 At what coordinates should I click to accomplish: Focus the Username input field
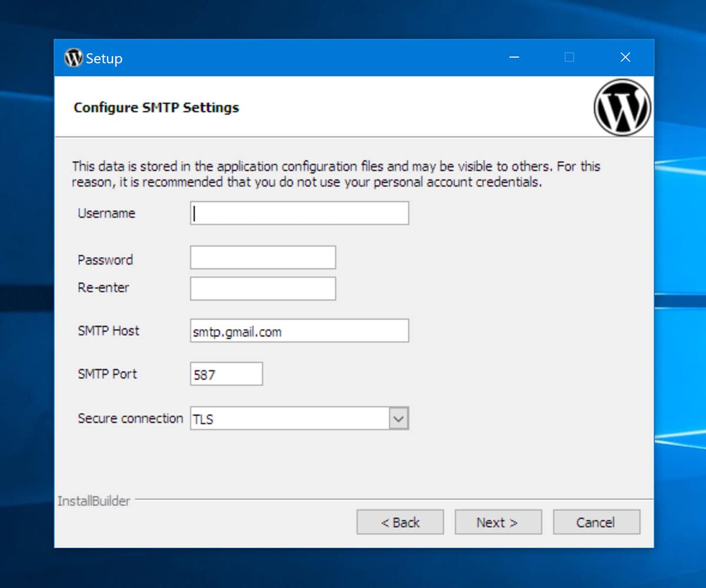point(299,213)
